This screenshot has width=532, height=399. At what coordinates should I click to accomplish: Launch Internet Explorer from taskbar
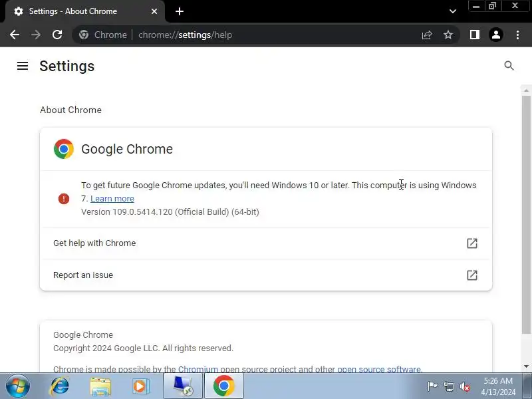click(60, 386)
